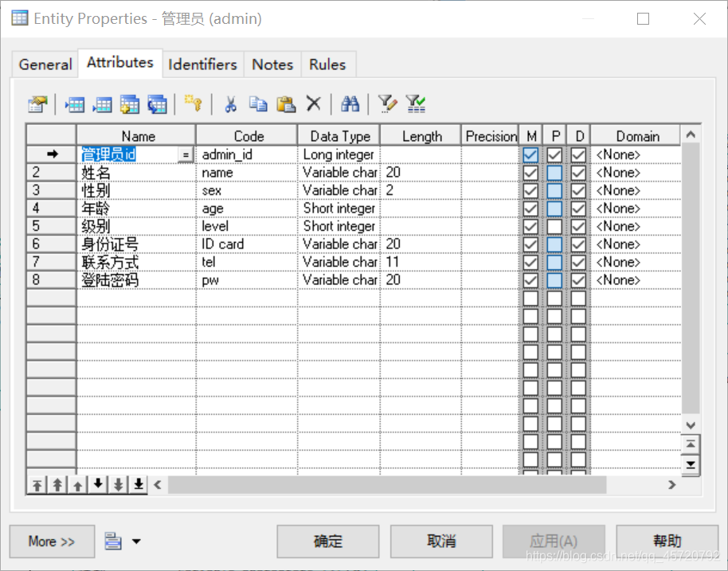
Task: Click the Reuse Attributes icon
Action: (x=158, y=104)
